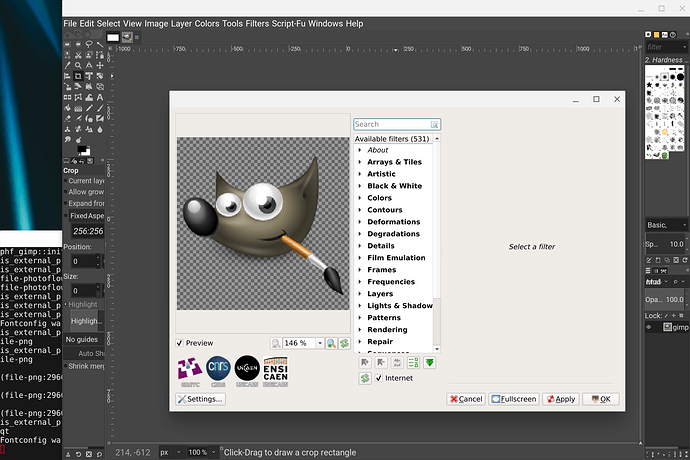
Task: Click the Apply button
Action: [561, 399]
